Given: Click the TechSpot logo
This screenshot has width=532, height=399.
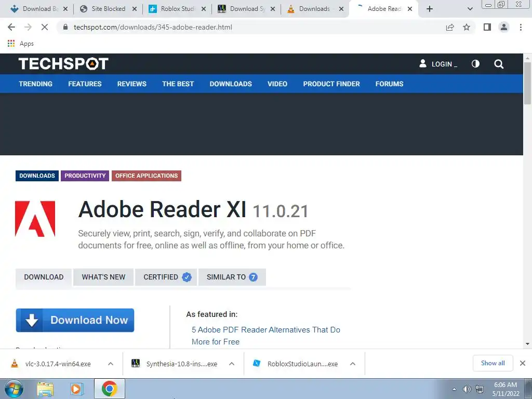Looking at the screenshot, I should click(x=63, y=64).
